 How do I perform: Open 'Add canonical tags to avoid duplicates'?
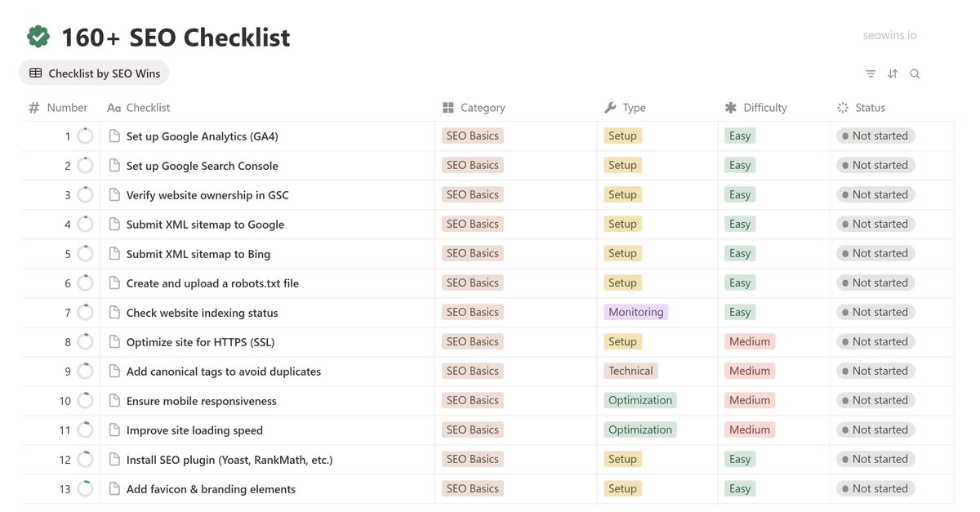224,372
